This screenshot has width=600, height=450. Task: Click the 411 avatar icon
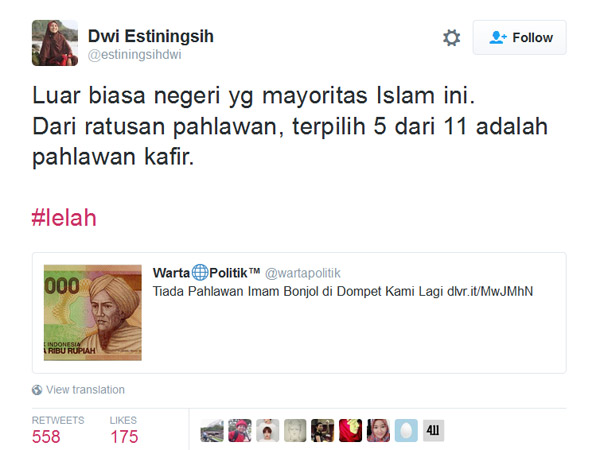pyautogui.click(x=434, y=430)
